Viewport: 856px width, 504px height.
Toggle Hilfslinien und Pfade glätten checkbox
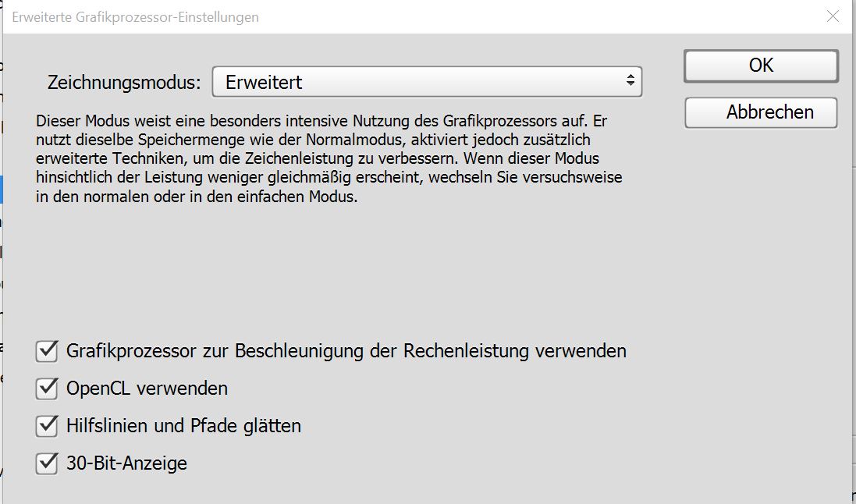(x=48, y=426)
